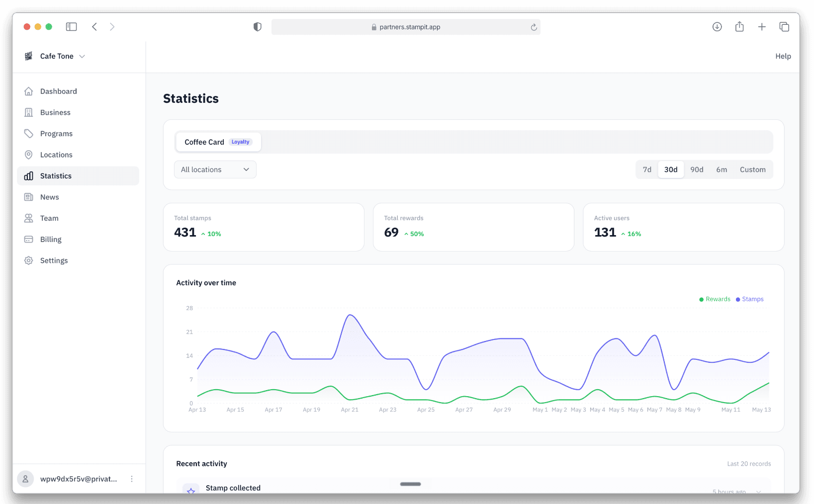Image resolution: width=814 pixels, height=504 pixels.
Task: Open the Locations page
Action: pyautogui.click(x=78, y=155)
